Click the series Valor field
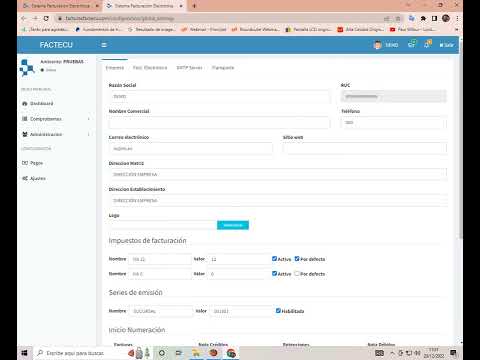Viewport: 480px width, 360px height. pyautogui.click(x=241, y=311)
